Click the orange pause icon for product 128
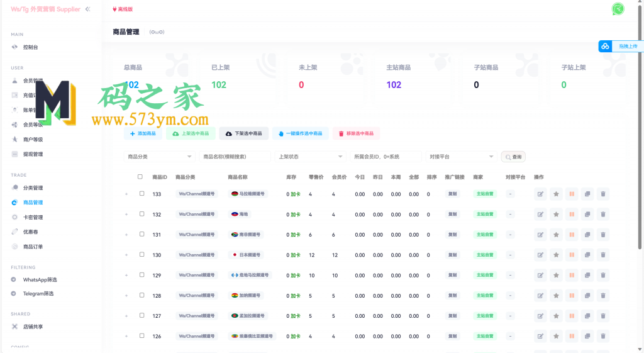Image resolution: width=644 pixels, height=353 pixels. point(572,296)
